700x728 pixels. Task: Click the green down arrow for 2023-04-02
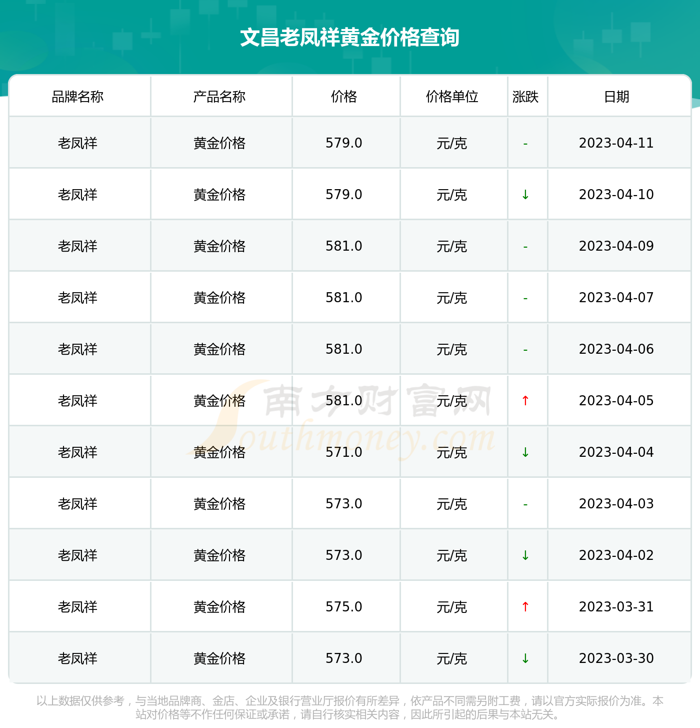coord(525,555)
